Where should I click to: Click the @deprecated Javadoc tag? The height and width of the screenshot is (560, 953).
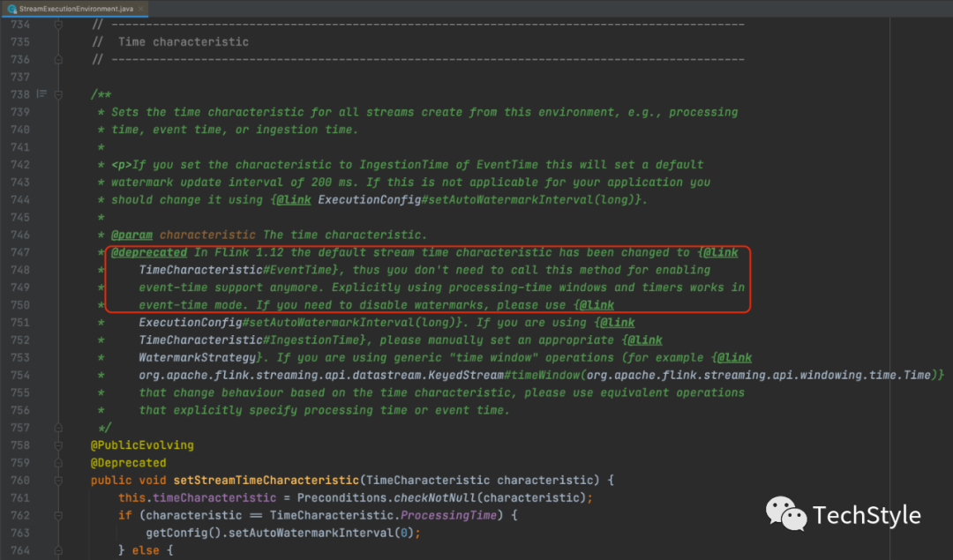(x=149, y=253)
